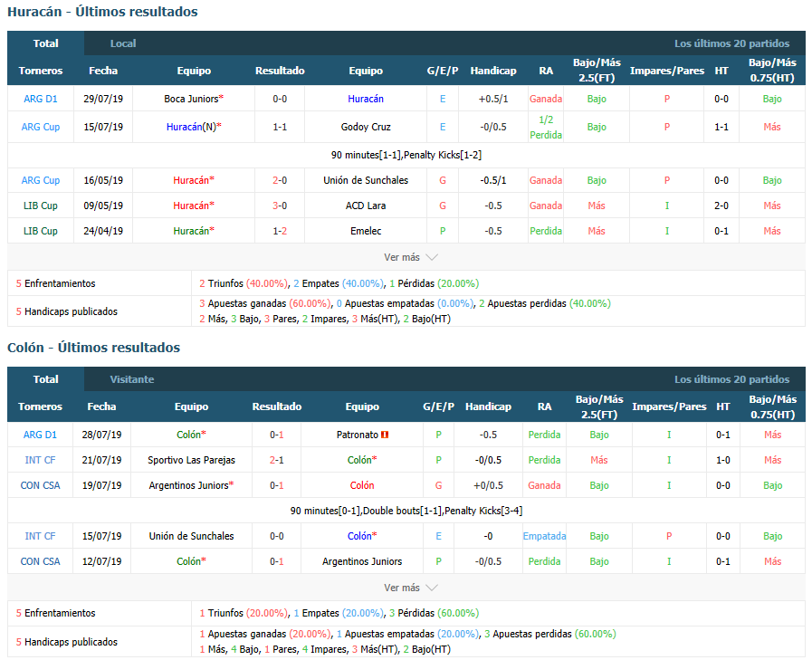Click the CON CSA cell dated 19/07/19
812x660 pixels.
[40, 485]
